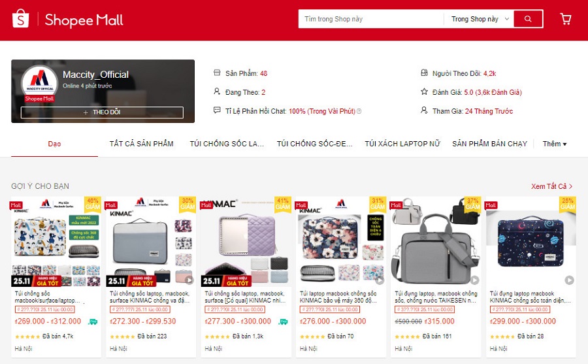Image resolution: width=588 pixels, height=364 pixels.
Task: Click the chat response rate help icon
Action: click(359, 111)
